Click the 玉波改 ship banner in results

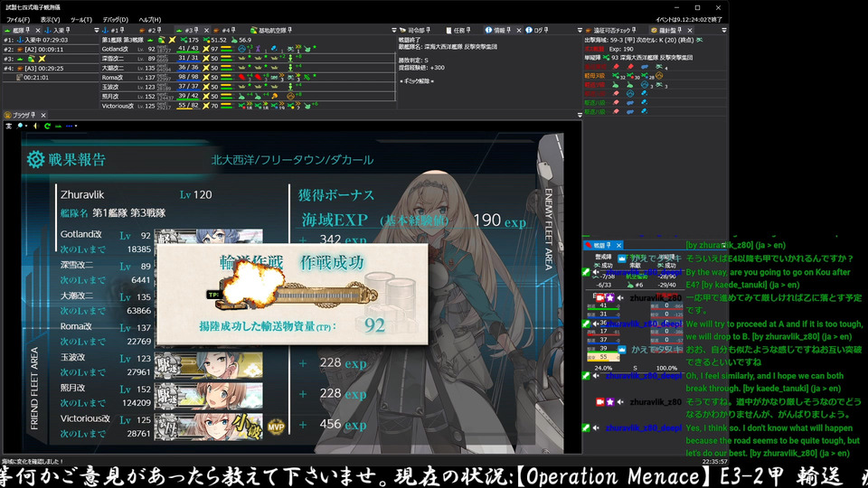tap(209, 364)
